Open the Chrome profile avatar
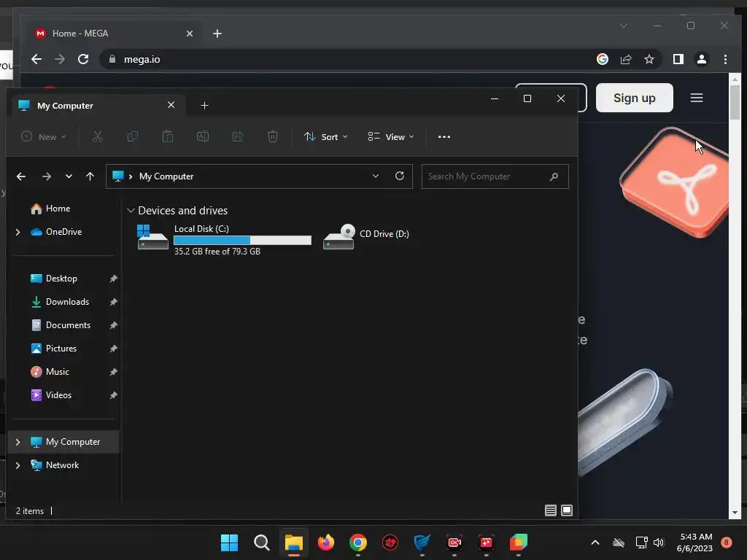This screenshot has height=560, width=747. (701, 59)
